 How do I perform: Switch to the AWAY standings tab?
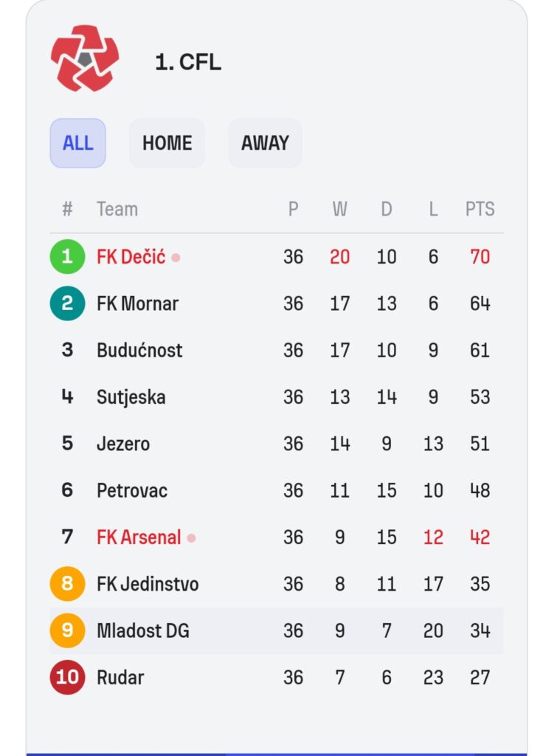point(265,143)
